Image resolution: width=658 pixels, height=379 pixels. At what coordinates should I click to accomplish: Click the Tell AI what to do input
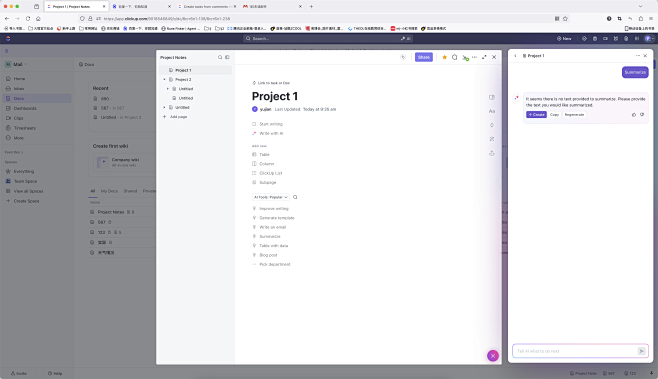tap(575, 351)
